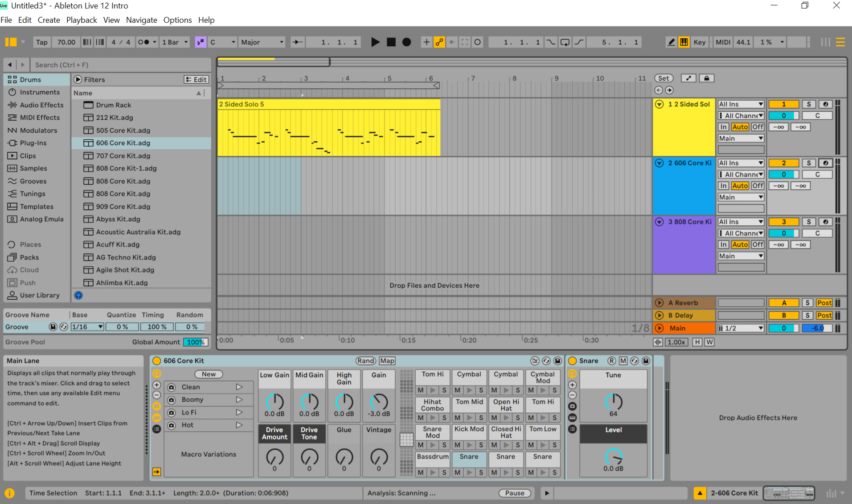Image resolution: width=852 pixels, height=504 pixels.
Task: Open the 1 Bar quantization dropdown
Action: pos(175,42)
